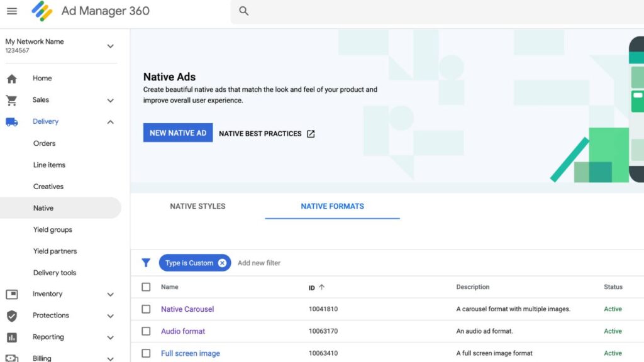Click the Ad Manager 360 logo
Viewport: 644px width, 362px height.
coord(42,11)
